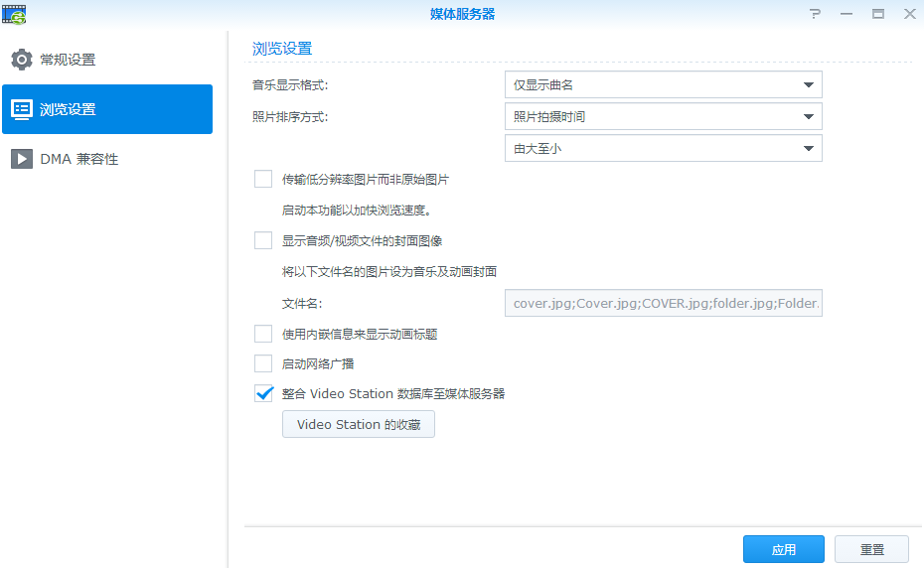The height and width of the screenshot is (568, 924).
Task: Enable the 启动网络广播 checkbox
Action: coord(263,363)
